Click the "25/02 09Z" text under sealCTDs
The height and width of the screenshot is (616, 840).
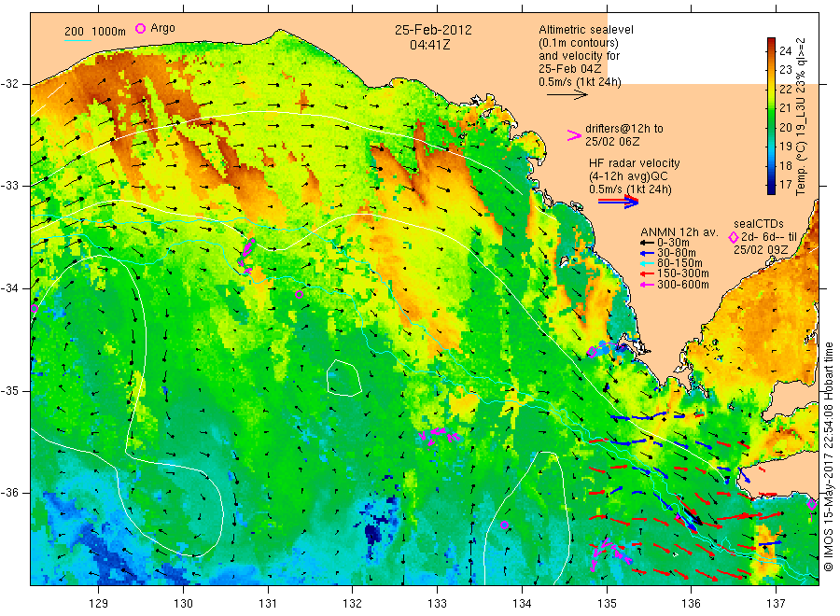coord(760,250)
